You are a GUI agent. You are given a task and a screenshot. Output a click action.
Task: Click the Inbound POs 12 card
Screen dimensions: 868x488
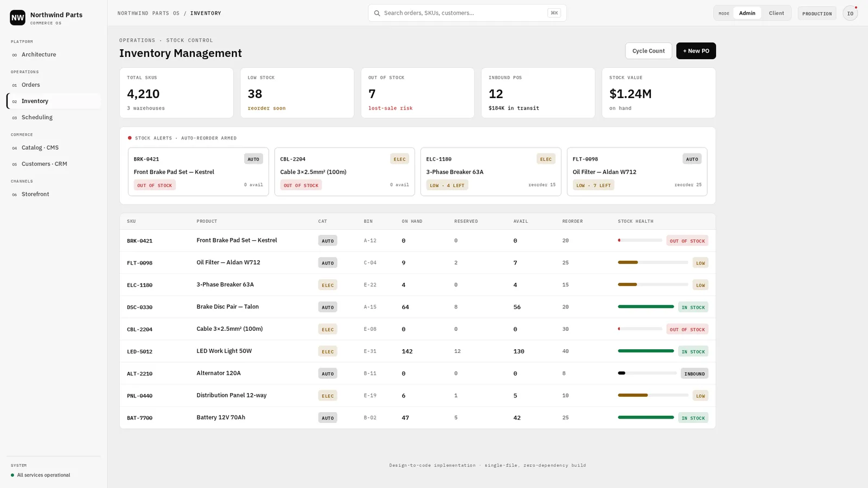tap(538, 93)
